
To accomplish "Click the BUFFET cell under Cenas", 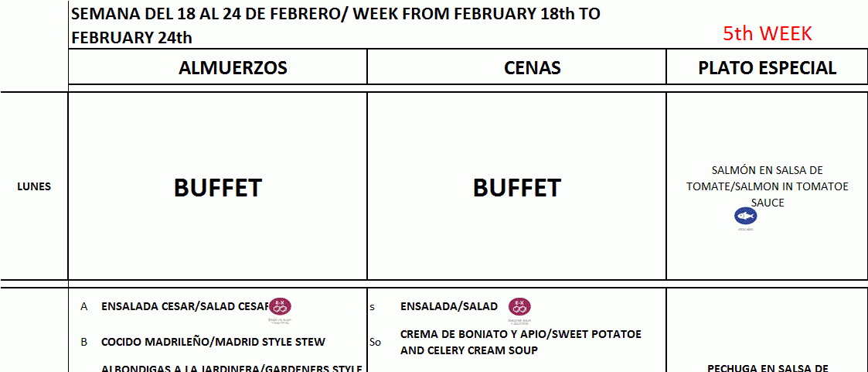I will pyautogui.click(x=516, y=187).
